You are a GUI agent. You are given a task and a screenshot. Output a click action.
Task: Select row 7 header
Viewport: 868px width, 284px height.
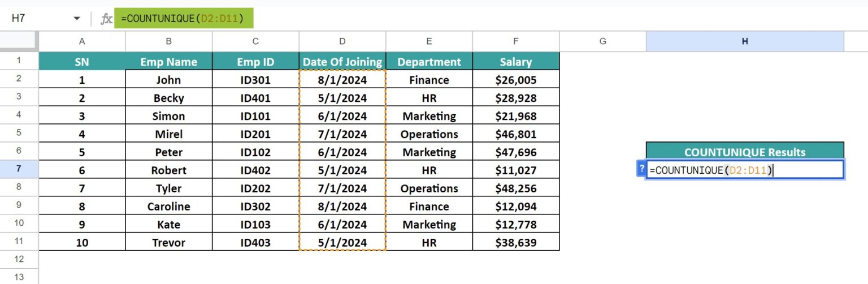pos(19,170)
